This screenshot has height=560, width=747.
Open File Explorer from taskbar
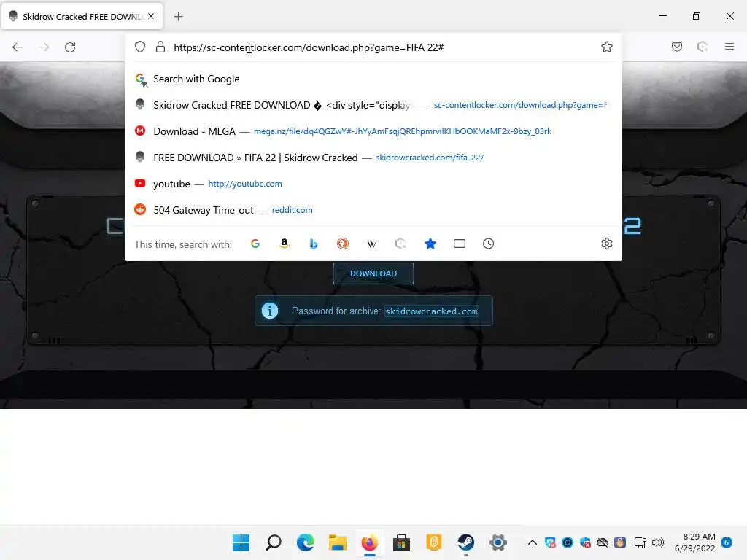pyautogui.click(x=337, y=542)
